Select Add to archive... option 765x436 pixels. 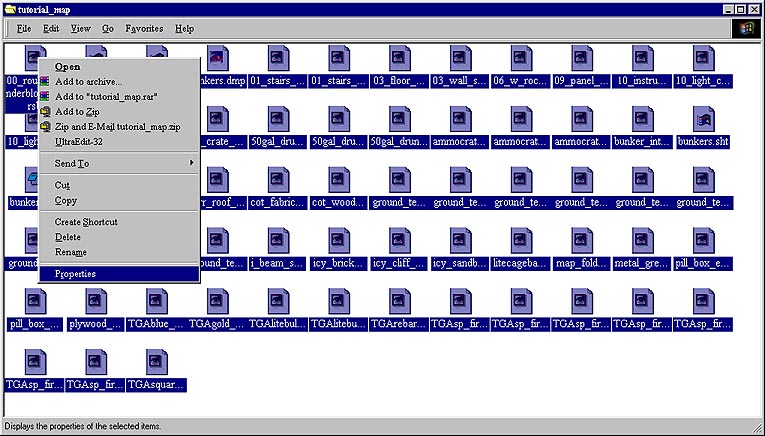(88, 81)
